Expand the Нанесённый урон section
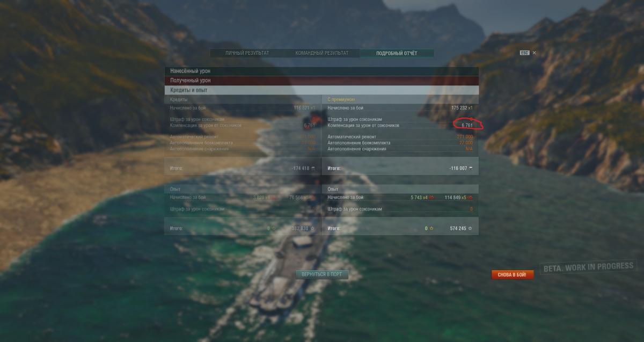Viewport: 644px width, 342px height. tap(321, 71)
